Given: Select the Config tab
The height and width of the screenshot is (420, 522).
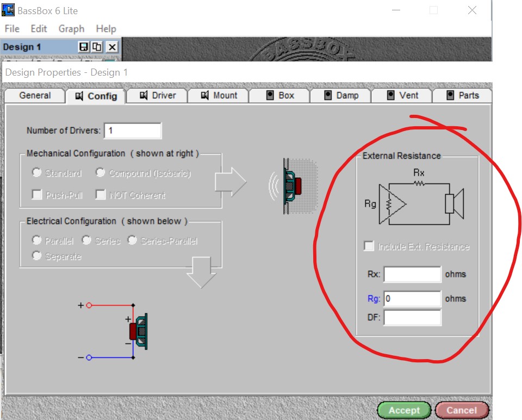Looking at the screenshot, I should (96, 96).
